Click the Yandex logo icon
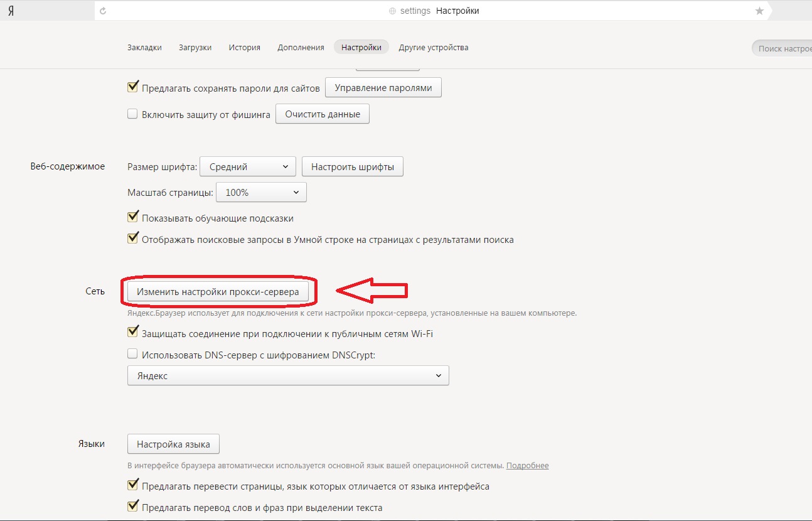This screenshot has height=521, width=812. (11, 11)
